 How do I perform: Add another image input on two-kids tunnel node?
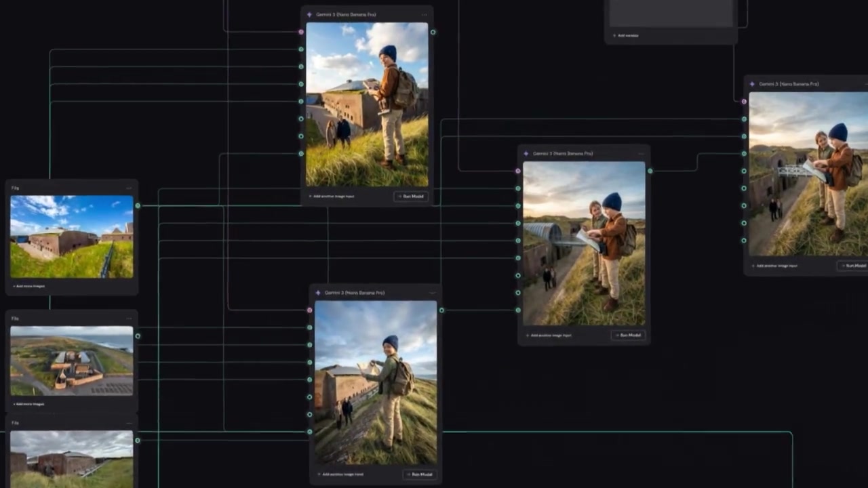[x=549, y=335]
